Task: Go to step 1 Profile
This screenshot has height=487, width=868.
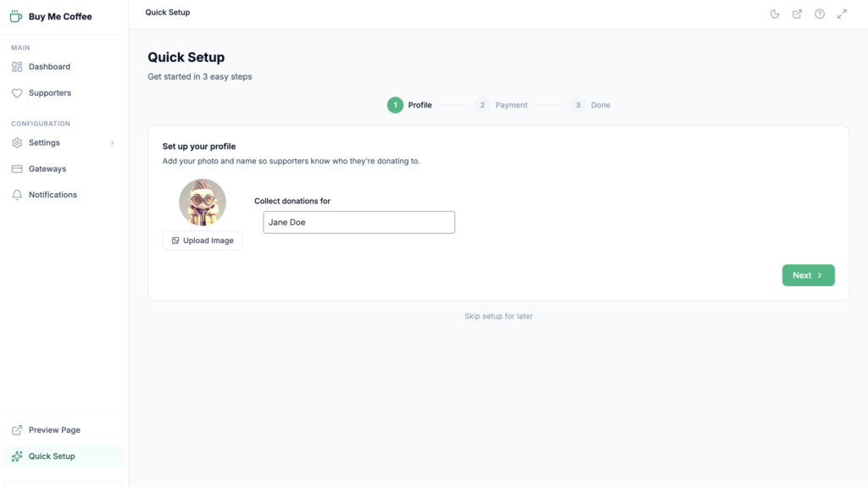Action: (x=410, y=105)
